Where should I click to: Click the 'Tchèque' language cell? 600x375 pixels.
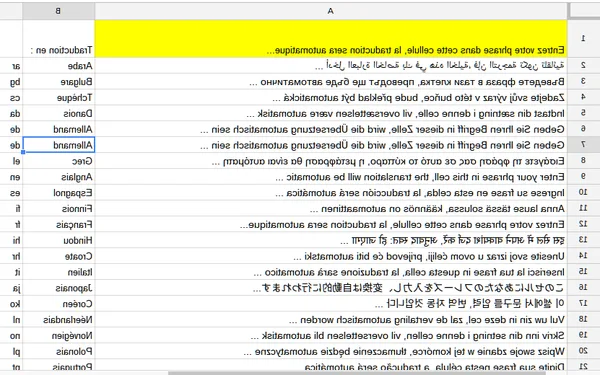[x=59, y=98]
